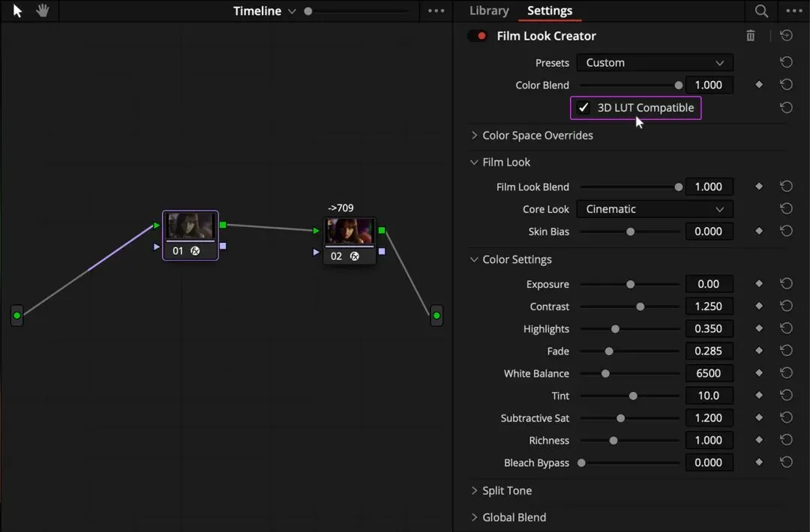Reset Core Look selection
The image size is (810, 532).
pyautogui.click(x=786, y=208)
